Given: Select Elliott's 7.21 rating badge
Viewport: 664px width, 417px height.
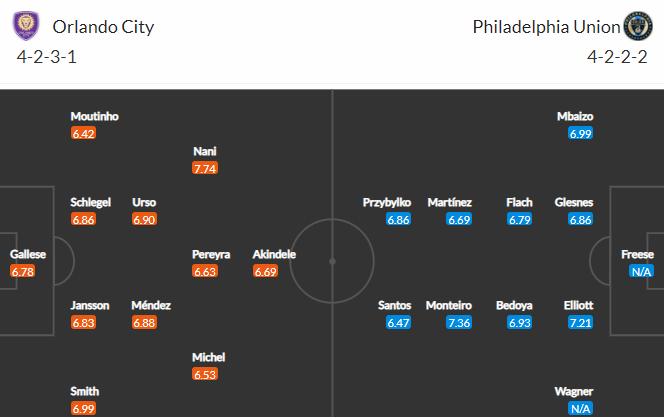Looking at the screenshot, I should [x=581, y=323].
